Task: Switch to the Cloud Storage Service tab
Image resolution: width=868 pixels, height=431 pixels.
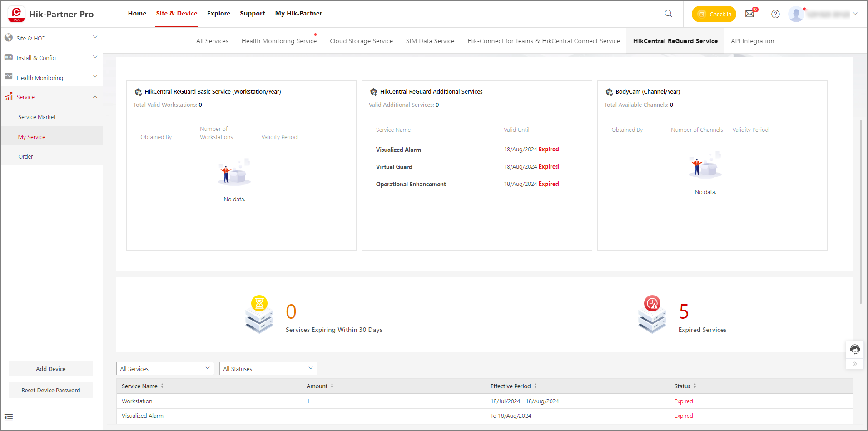Action: (x=361, y=41)
